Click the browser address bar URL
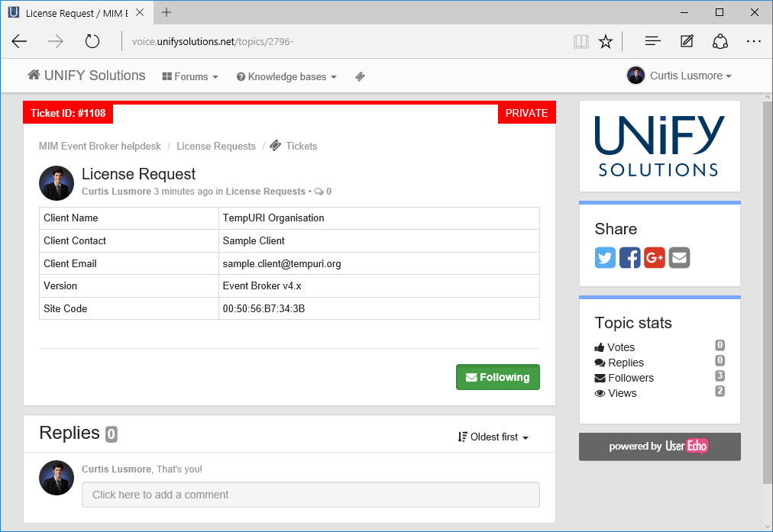773x532 pixels. (x=212, y=41)
